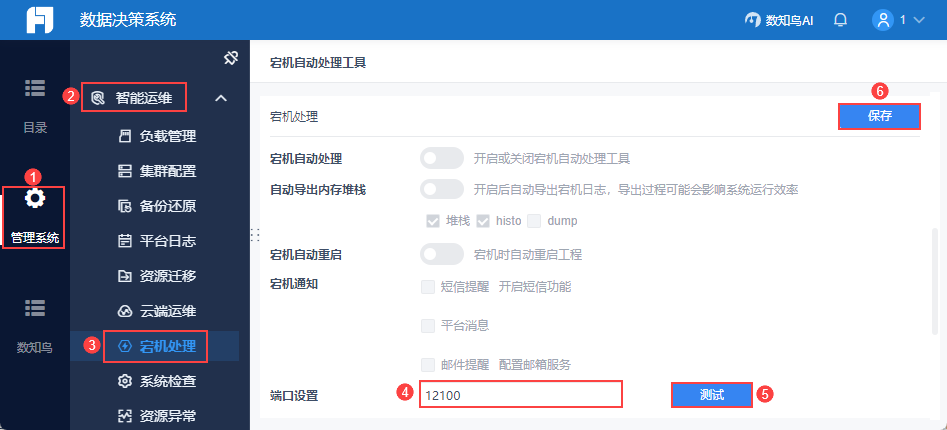Check the 平台消息 checkbox
947x430 pixels.
[x=428, y=325]
